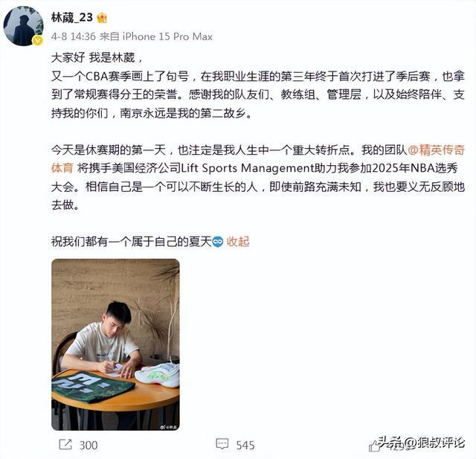Click the comment count 545

[245, 446]
